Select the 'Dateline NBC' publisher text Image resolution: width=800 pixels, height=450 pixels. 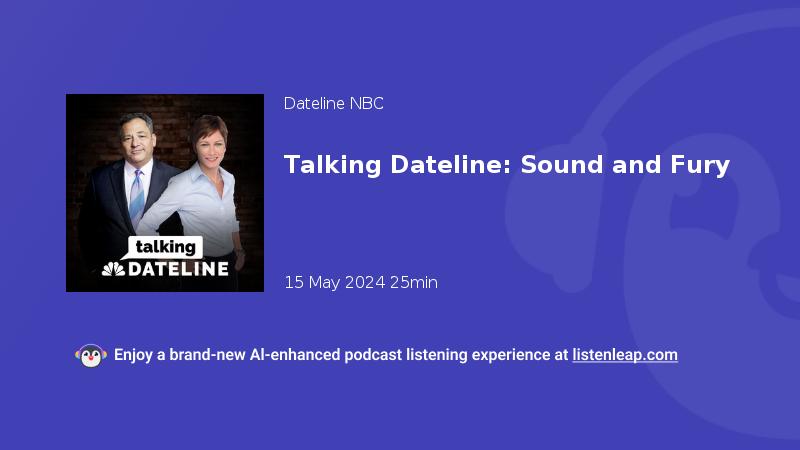pyautogui.click(x=334, y=104)
